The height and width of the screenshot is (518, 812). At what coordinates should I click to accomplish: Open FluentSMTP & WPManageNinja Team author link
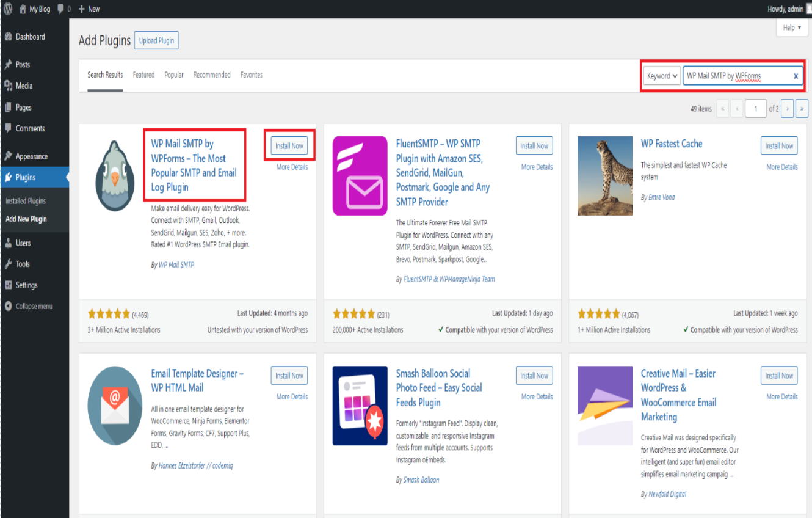click(x=449, y=279)
